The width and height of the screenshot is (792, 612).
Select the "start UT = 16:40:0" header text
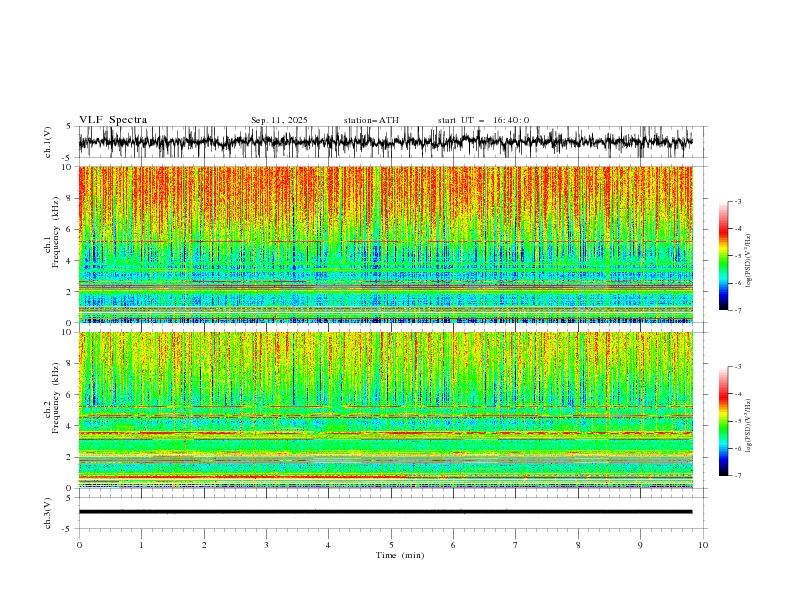point(483,120)
